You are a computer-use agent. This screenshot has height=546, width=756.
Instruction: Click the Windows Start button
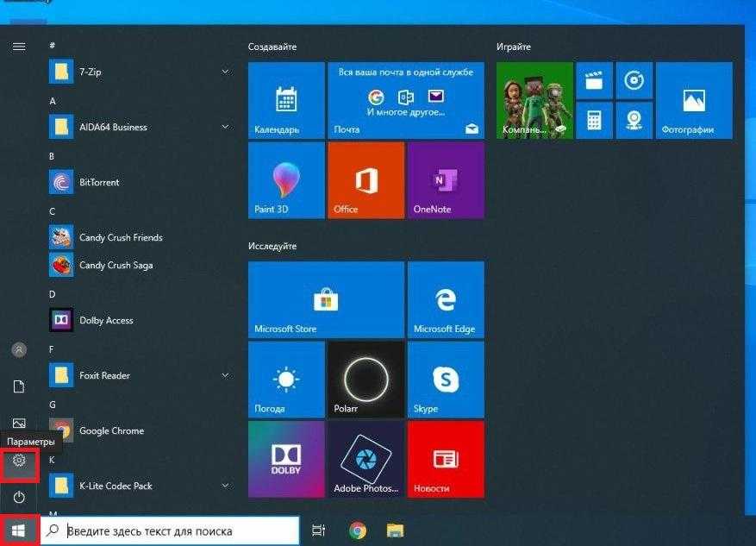pyautogui.click(x=19, y=530)
